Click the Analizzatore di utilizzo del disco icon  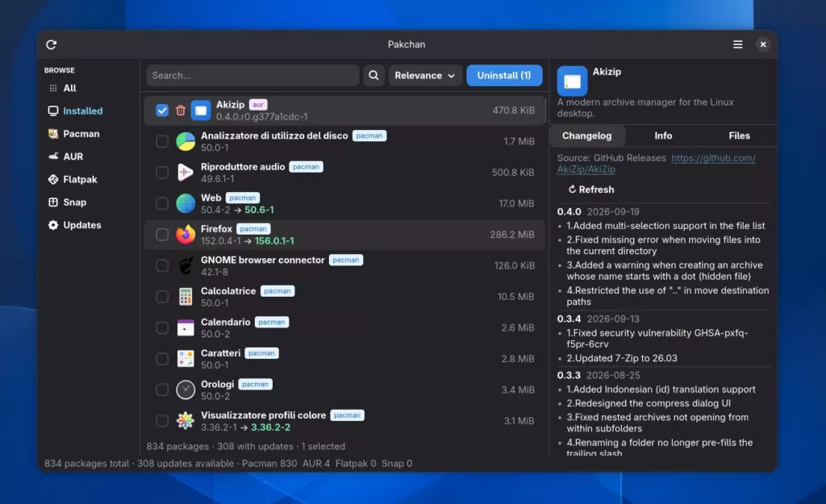pyautogui.click(x=186, y=142)
